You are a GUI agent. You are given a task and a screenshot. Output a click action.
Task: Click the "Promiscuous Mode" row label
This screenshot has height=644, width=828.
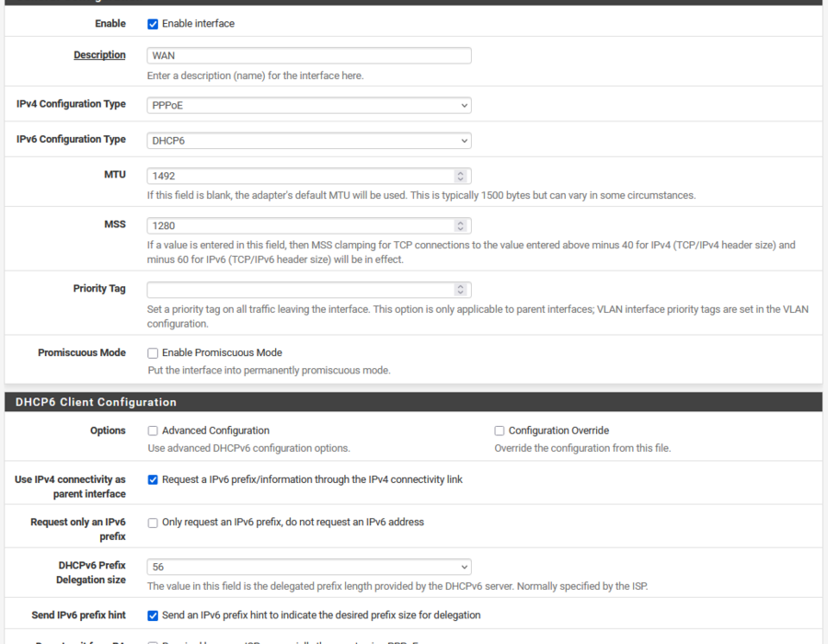82,352
